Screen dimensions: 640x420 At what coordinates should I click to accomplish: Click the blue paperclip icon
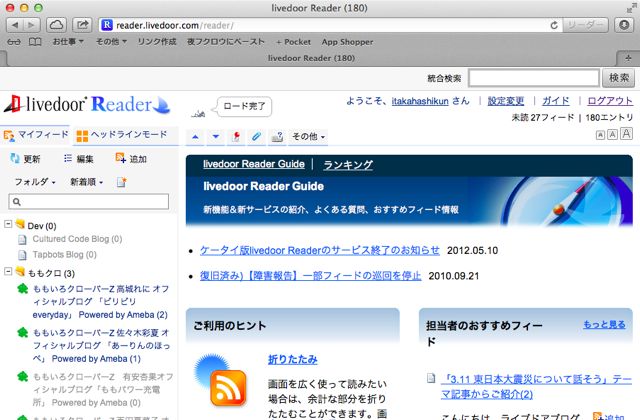coord(256,137)
